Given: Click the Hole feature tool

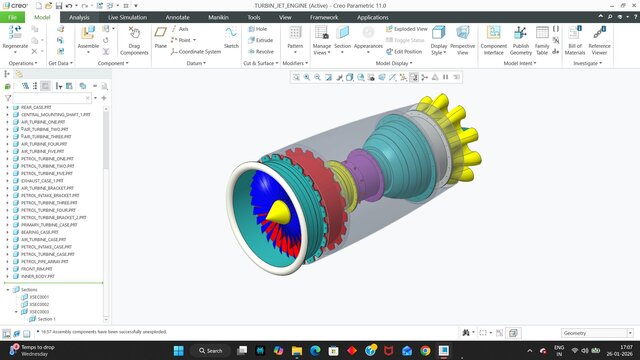Looking at the screenshot, I should coord(258,29).
